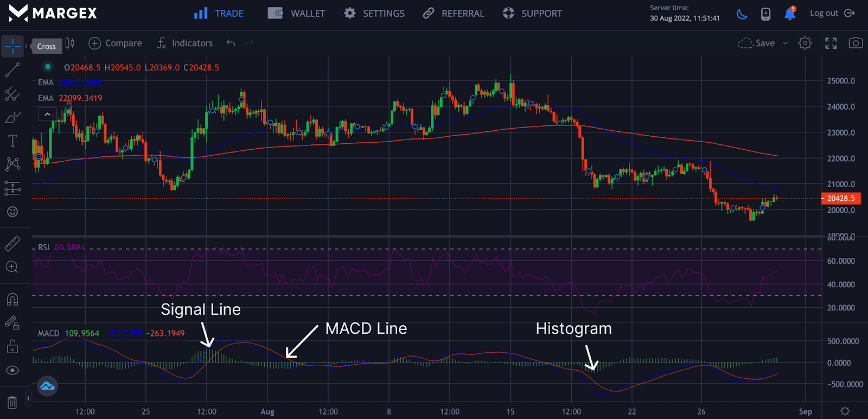This screenshot has height=419, width=868.
Task: Toggle magnet snapping mode
Action: point(12,300)
